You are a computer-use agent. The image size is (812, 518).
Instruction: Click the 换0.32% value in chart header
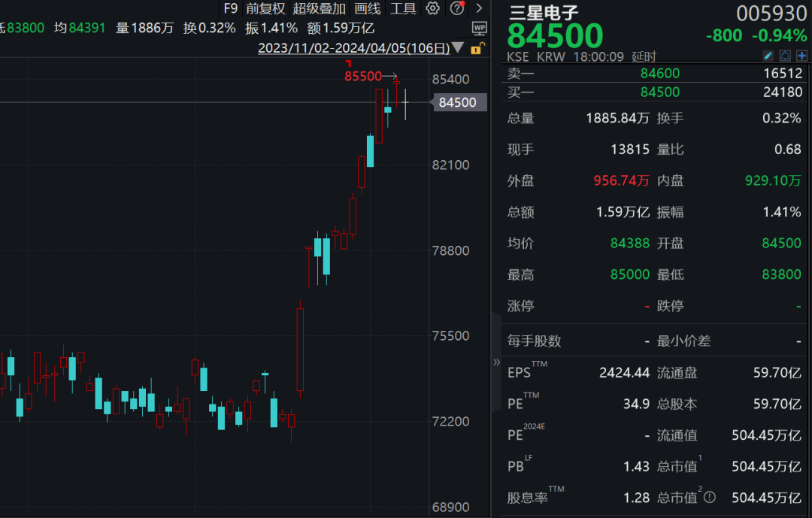coord(209,28)
